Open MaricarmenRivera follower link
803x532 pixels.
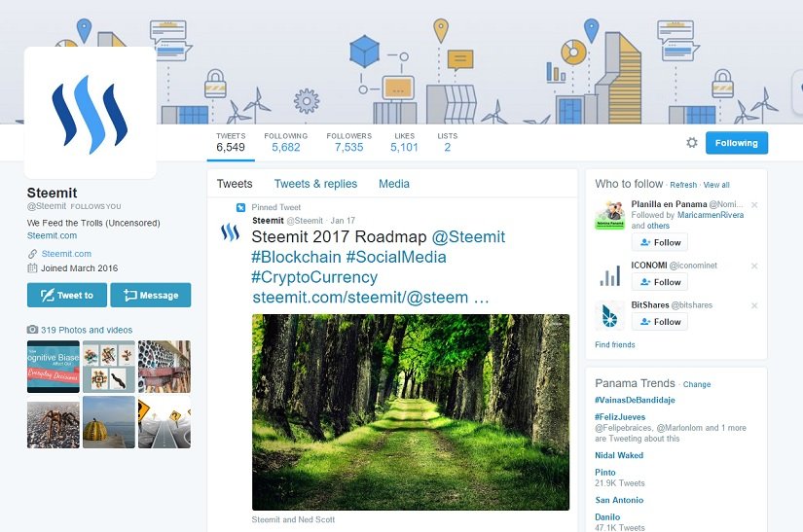711,215
